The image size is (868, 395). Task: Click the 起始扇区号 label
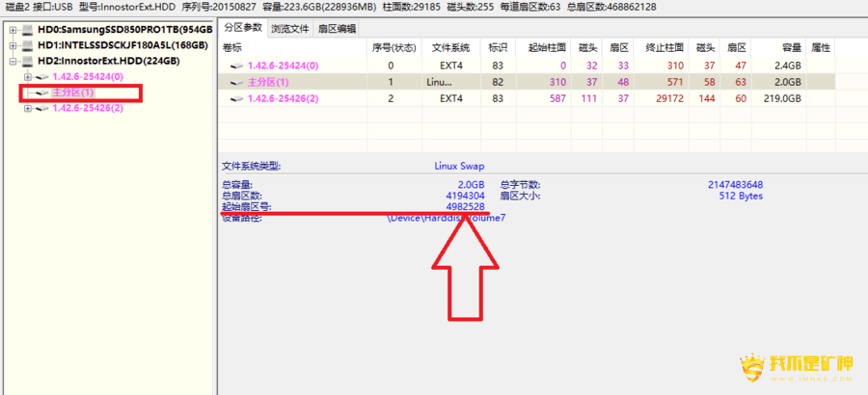point(248,207)
